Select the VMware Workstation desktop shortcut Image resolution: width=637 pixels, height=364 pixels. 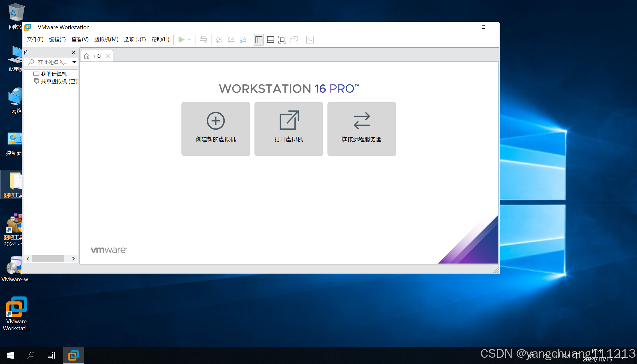[16, 314]
